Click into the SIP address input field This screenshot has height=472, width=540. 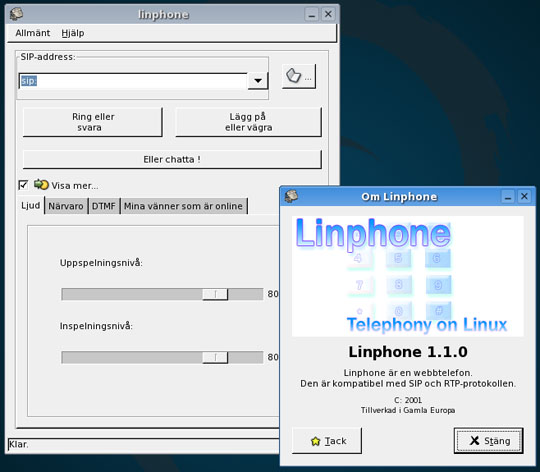pos(133,81)
